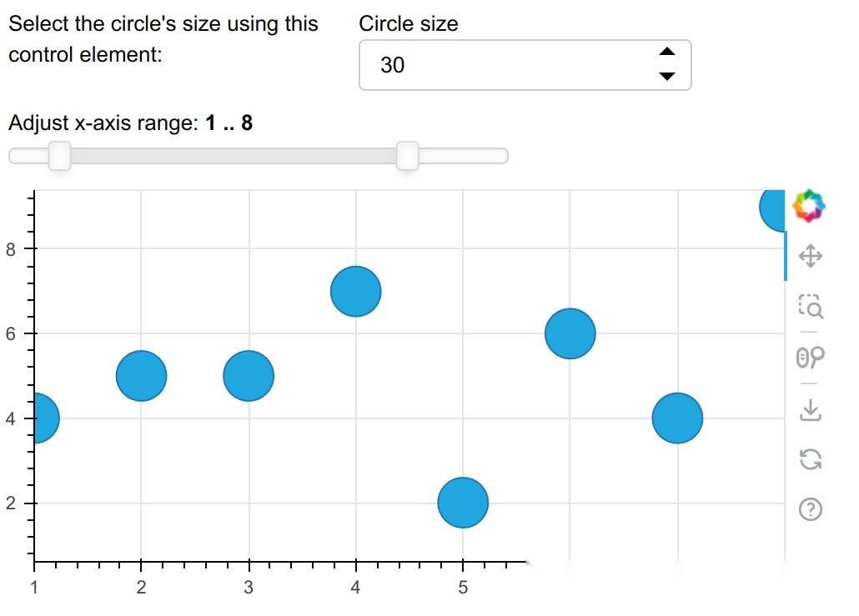Click the left x-axis range slider handle
The height and width of the screenshot is (616, 859).
click(60, 156)
